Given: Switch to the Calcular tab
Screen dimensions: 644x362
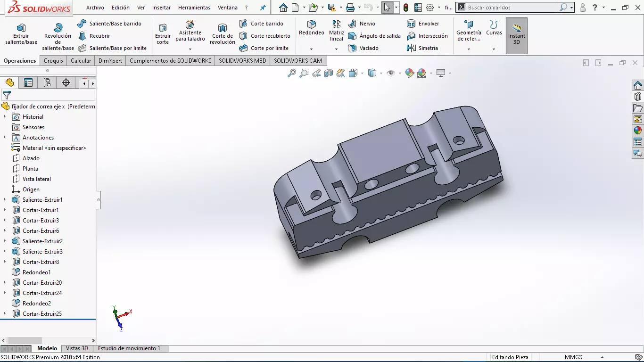Looking at the screenshot, I should 81,60.
